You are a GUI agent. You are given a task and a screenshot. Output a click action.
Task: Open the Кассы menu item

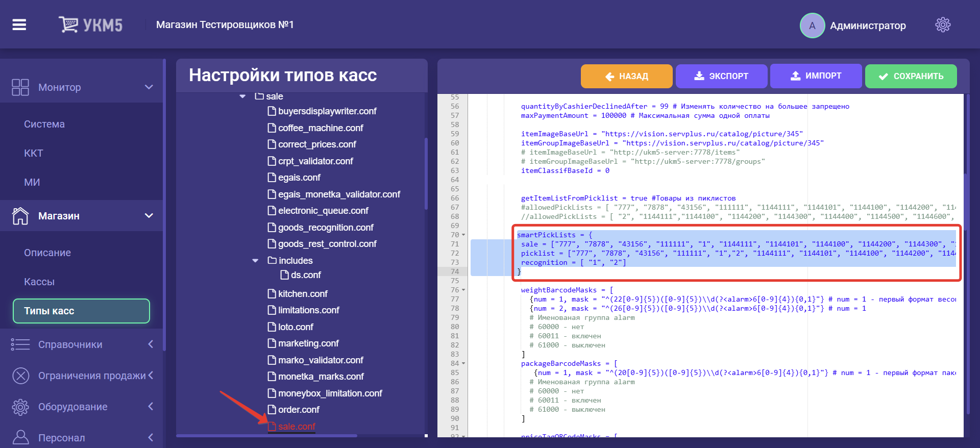(x=39, y=282)
